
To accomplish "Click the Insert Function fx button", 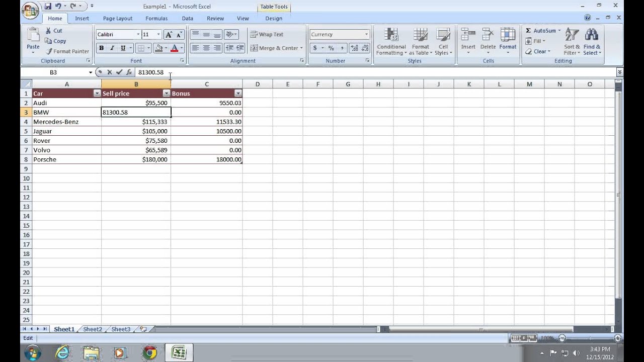I will (129, 72).
